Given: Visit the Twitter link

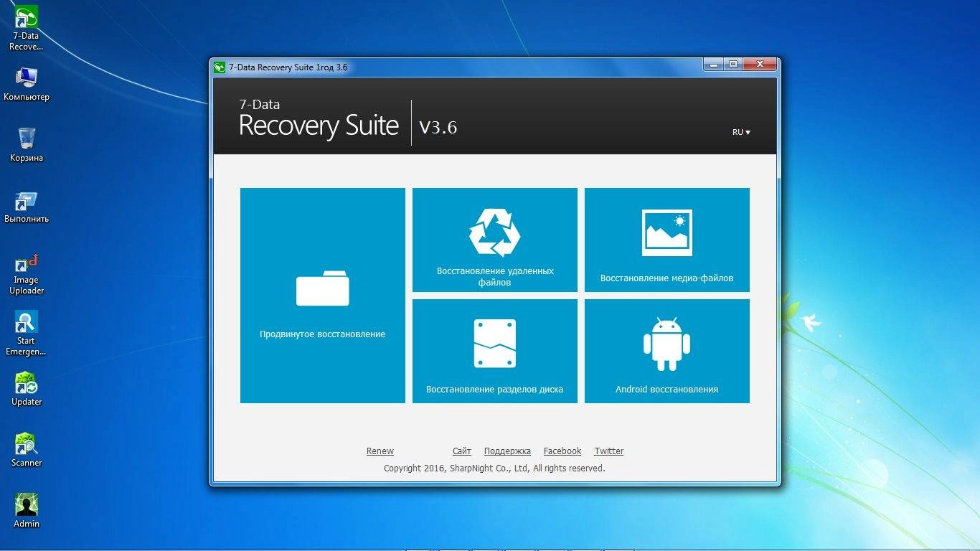Looking at the screenshot, I should point(609,451).
